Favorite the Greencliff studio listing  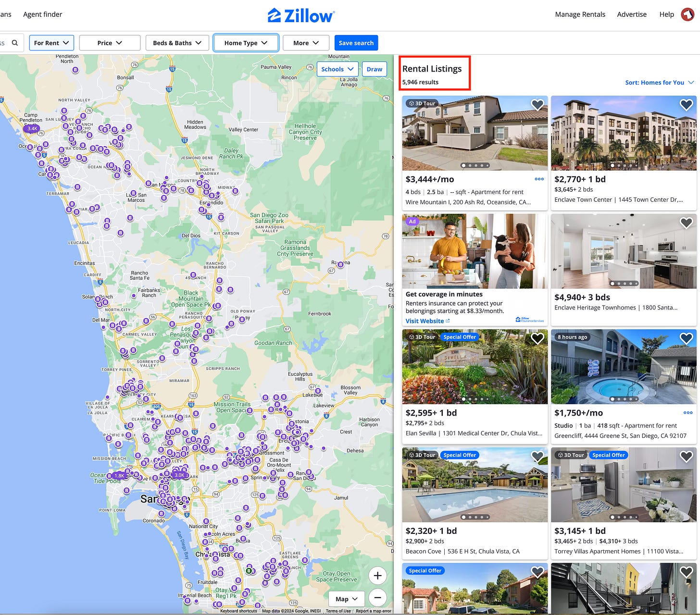686,338
